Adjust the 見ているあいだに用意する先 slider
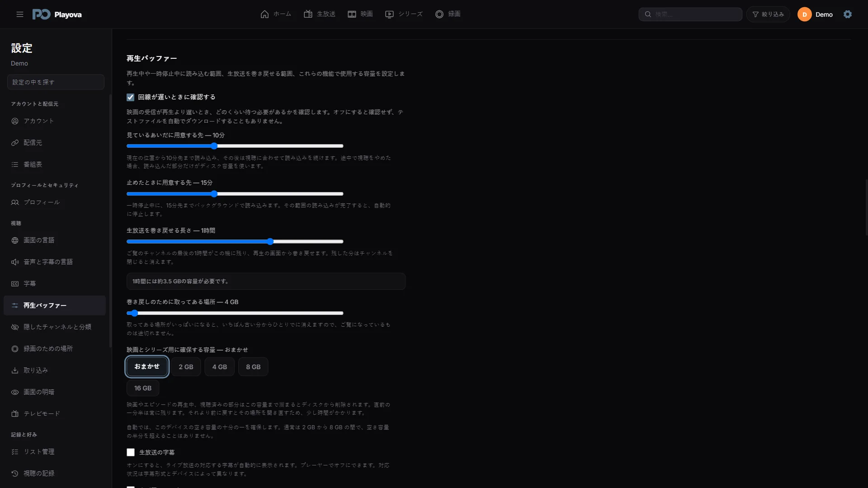 [x=235, y=146]
